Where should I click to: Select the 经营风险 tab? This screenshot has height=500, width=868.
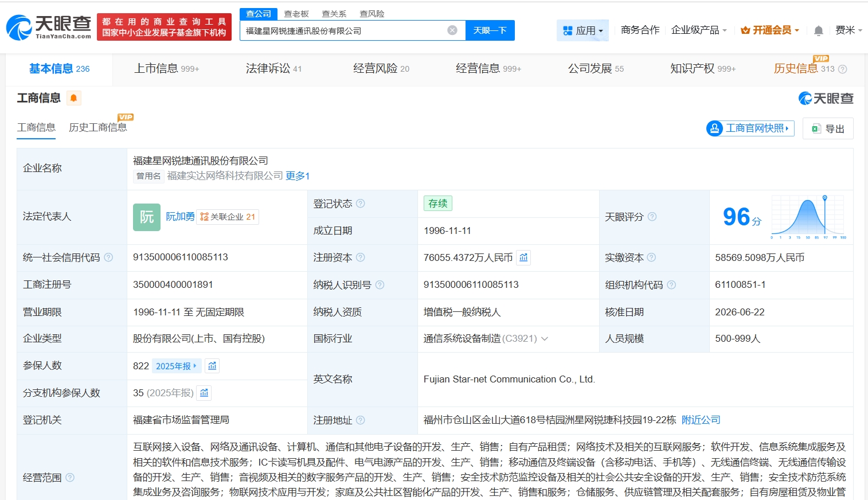[x=381, y=69]
